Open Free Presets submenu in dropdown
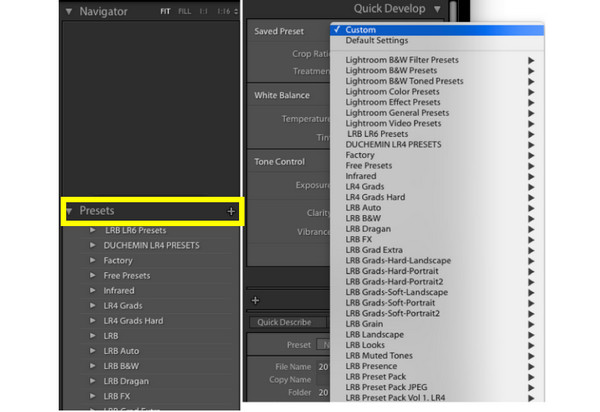600x412 pixels. point(437,166)
